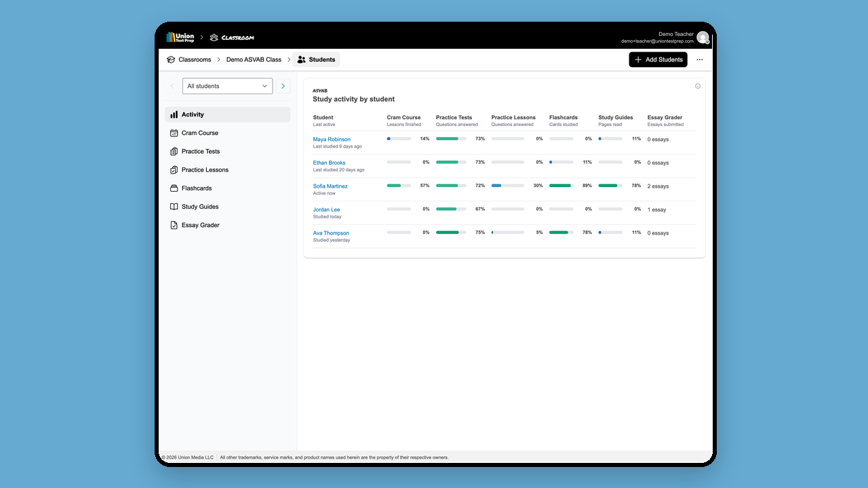The width and height of the screenshot is (868, 488).
Task: Click Jordan Lee's "1 essay" value
Action: [656, 209]
